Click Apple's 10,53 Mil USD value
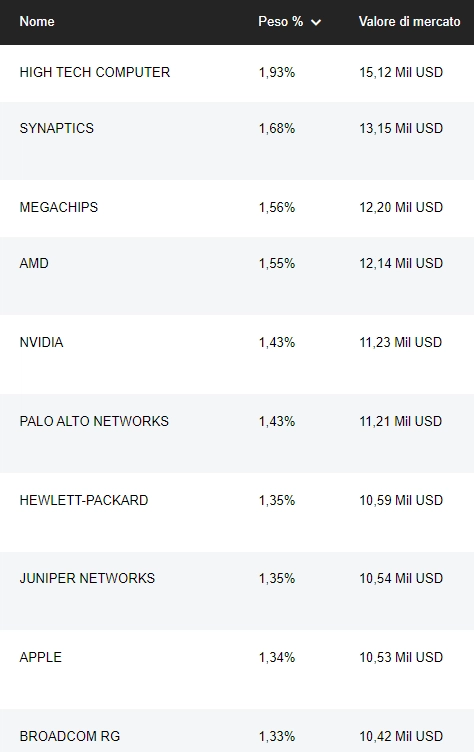The width and height of the screenshot is (474, 752). click(x=401, y=658)
